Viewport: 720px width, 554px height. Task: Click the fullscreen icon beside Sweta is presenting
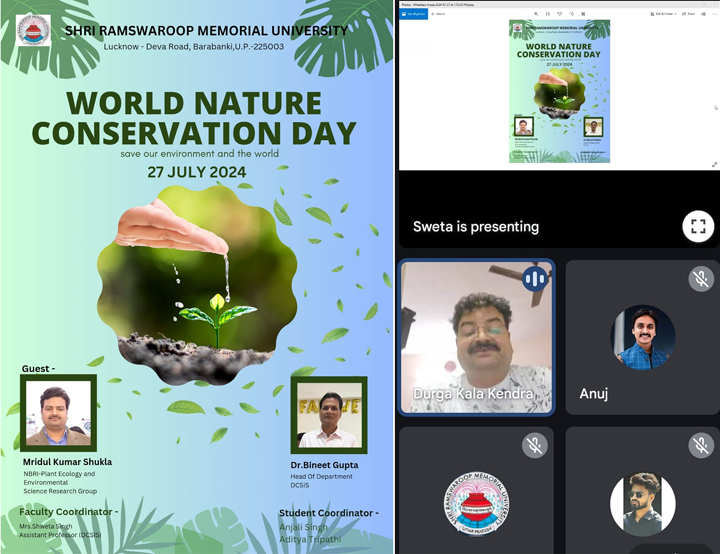pos(698,226)
